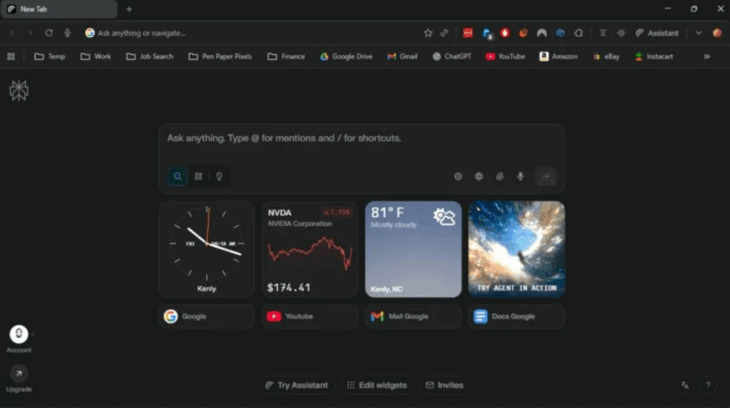Viewport: 730px width, 408px height.
Task: Open the Account profile icon
Action: point(18,334)
